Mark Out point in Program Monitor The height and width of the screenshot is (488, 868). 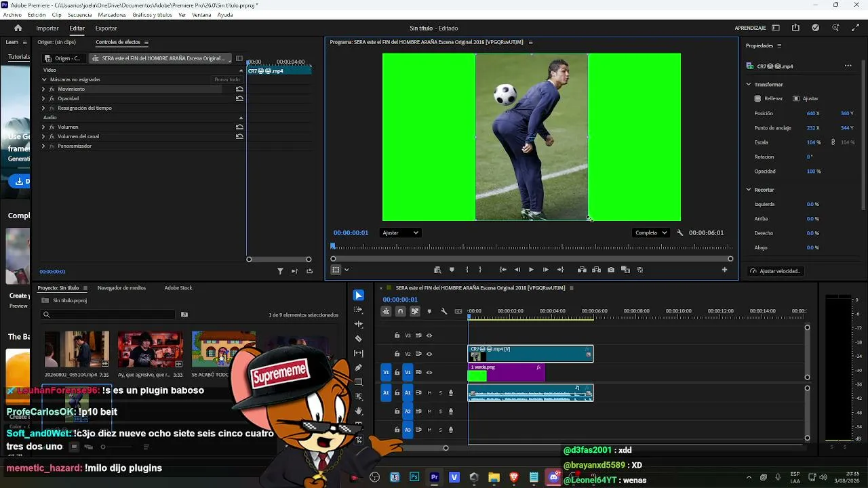480,270
